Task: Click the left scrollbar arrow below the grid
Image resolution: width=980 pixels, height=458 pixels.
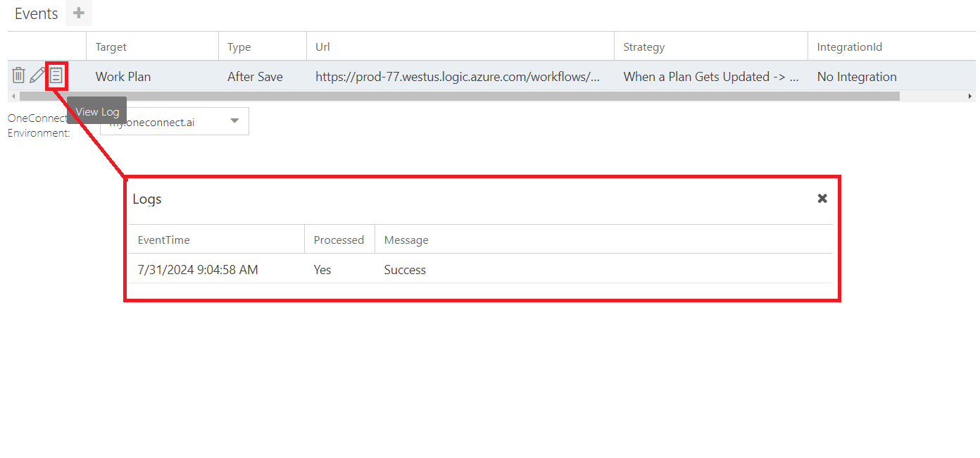Action: [13, 94]
